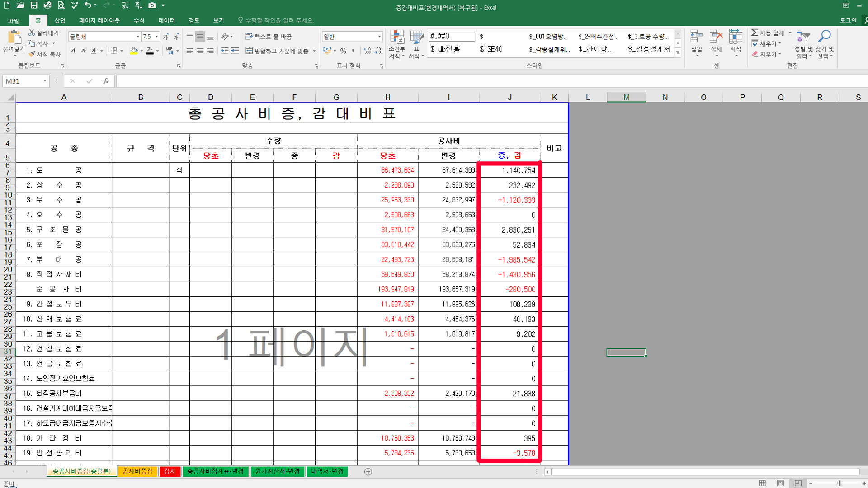Open the 수식 ribbon tab
The width and height of the screenshot is (868, 488).
pyautogui.click(x=139, y=20)
